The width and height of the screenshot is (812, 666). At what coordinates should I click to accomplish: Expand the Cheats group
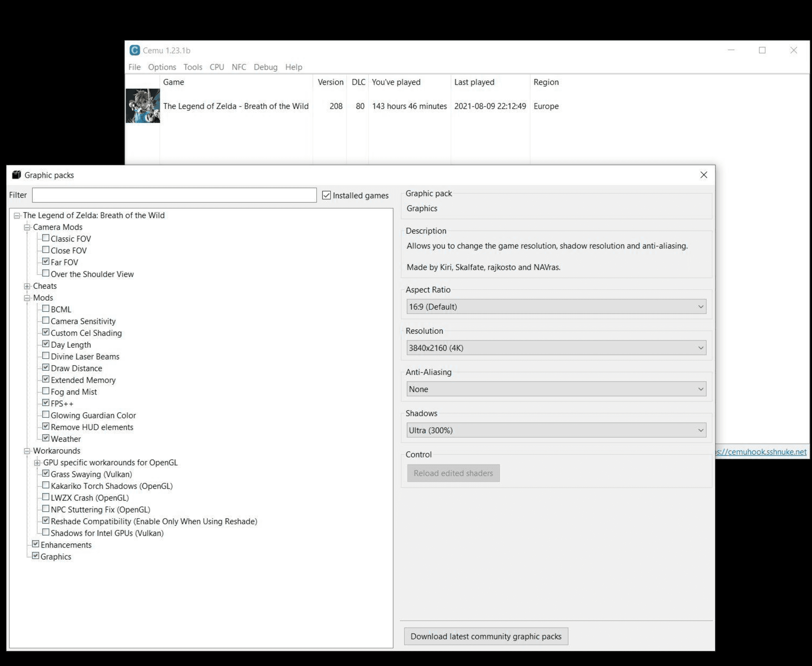[27, 286]
